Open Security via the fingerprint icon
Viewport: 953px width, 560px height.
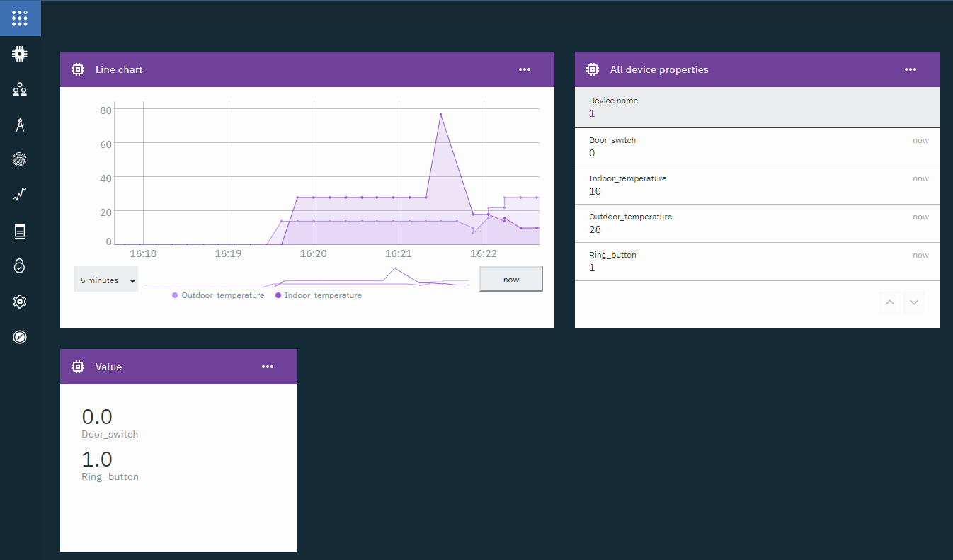20,159
